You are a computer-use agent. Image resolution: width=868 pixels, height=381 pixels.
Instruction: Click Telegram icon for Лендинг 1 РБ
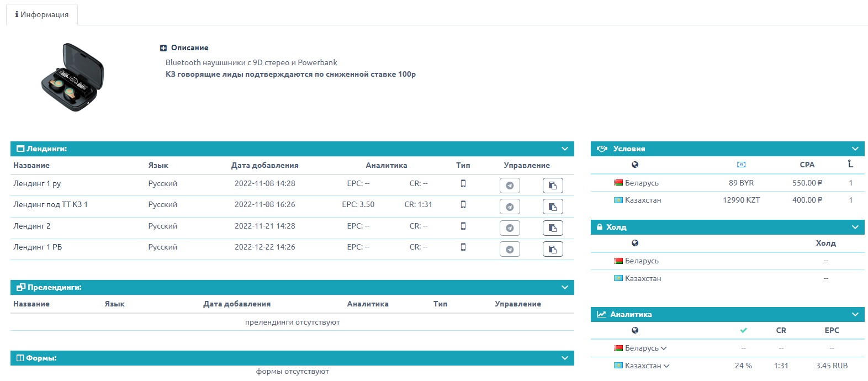[509, 250]
